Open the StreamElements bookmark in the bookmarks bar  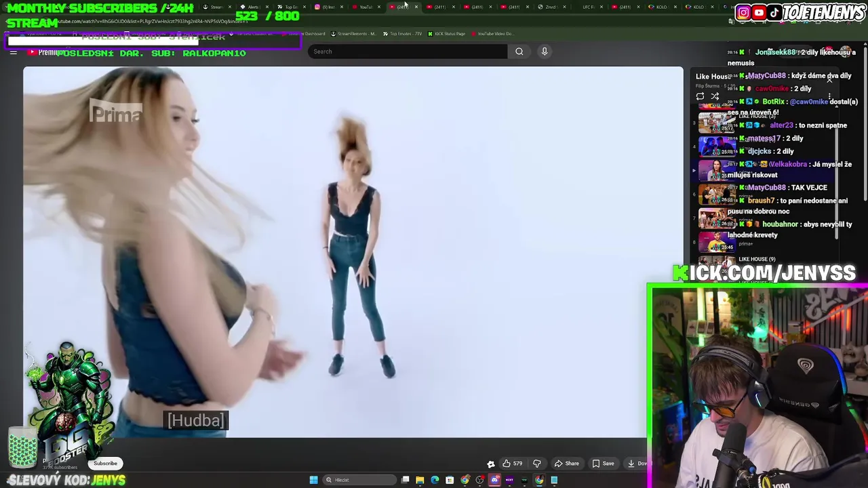click(353, 34)
